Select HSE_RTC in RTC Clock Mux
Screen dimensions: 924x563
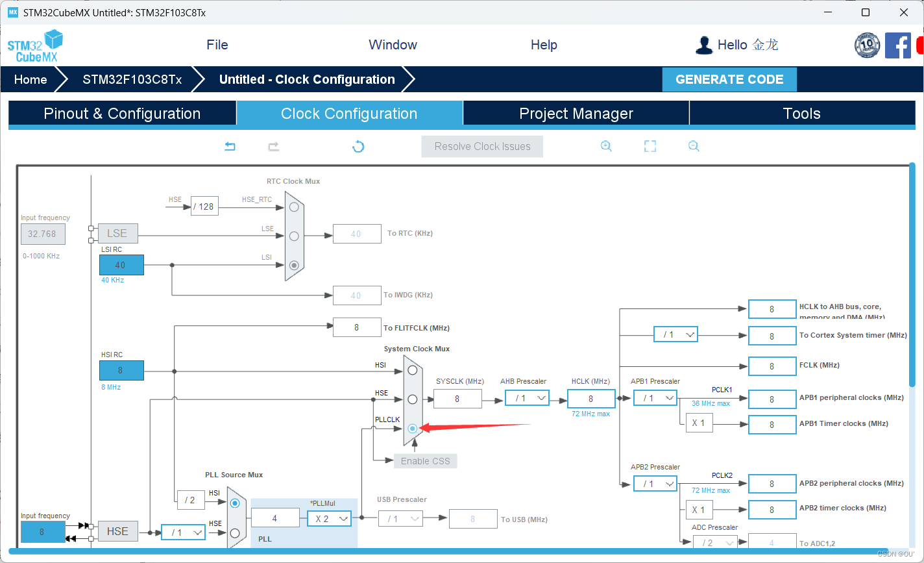coord(294,206)
